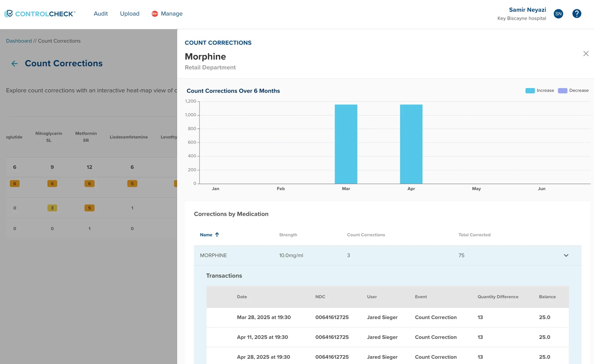Click the ControlCheck shield logo
The height and width of the screenshot is (364, 594).
pos(9,14)
